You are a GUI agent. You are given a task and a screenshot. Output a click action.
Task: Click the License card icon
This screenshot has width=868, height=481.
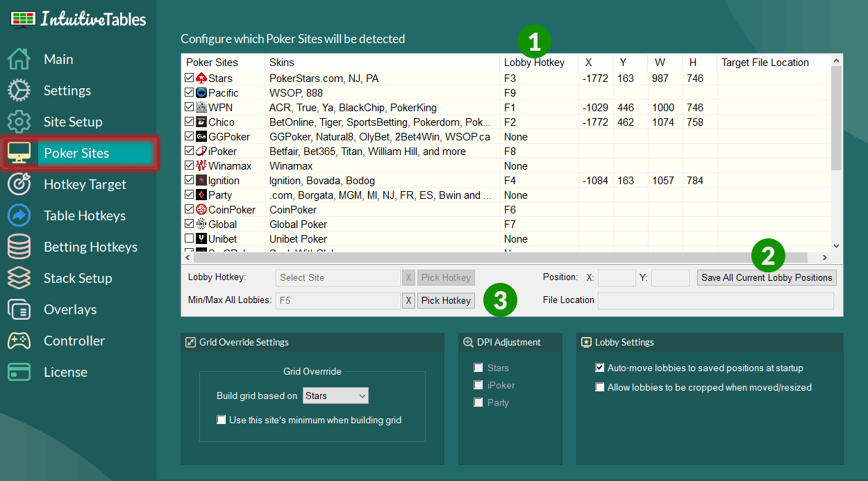[x=19, y=372]
